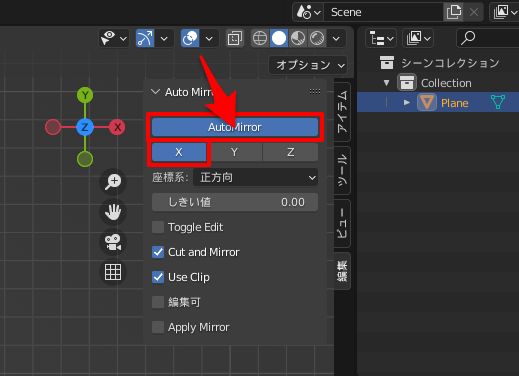Uncheck the Use Clip option
519x376 pixels.
[x=158, y=277]
